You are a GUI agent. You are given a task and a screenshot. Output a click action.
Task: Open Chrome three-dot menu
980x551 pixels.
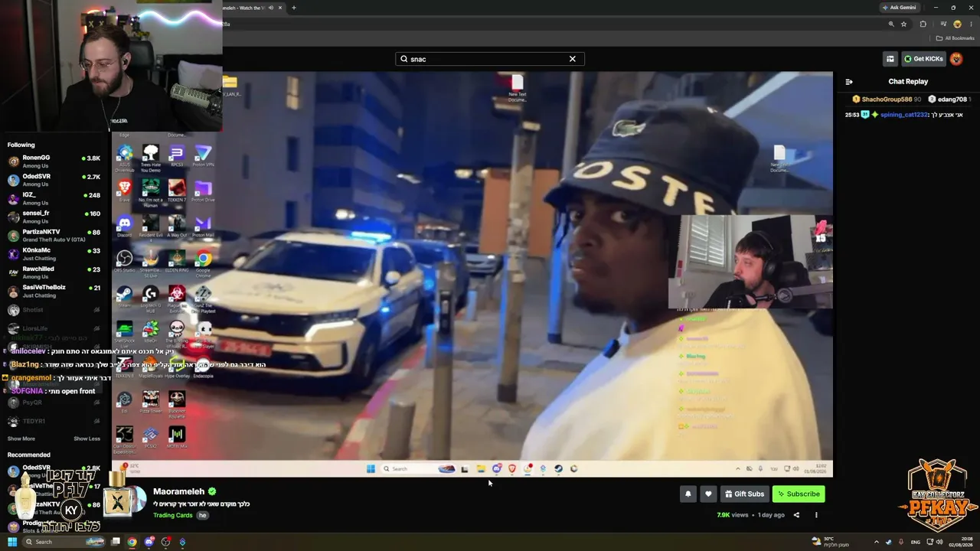click(971, 24)
